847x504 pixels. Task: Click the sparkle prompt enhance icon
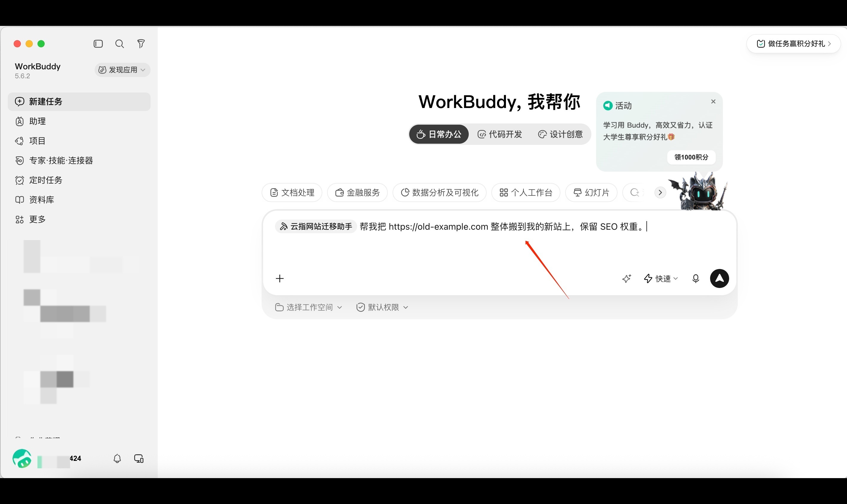tap(626, 279)
